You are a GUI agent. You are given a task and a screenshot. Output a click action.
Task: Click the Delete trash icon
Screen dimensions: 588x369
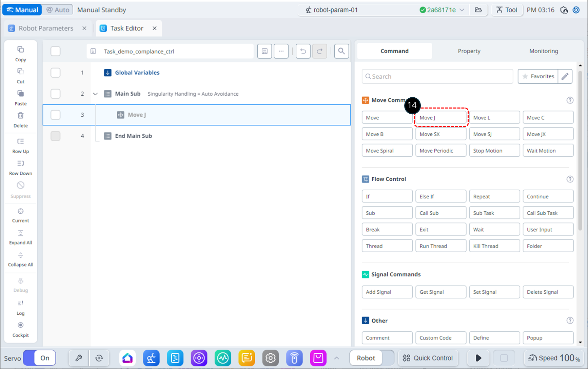click(20, 116)
